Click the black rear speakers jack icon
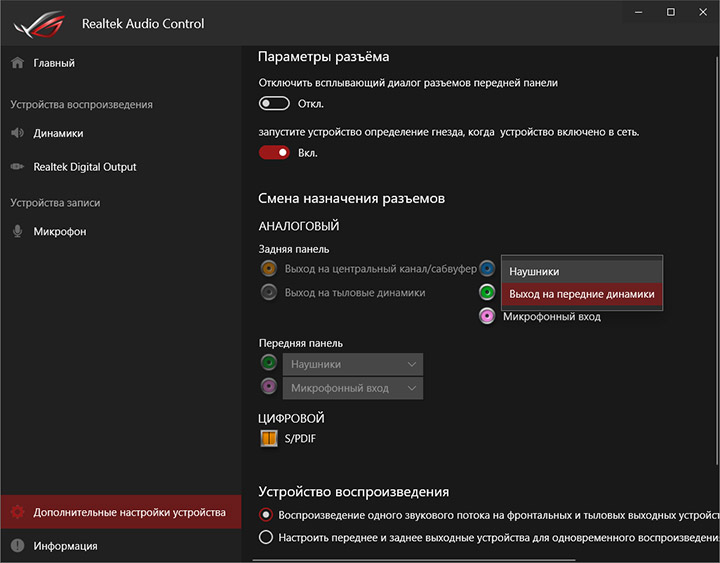Image resolution: width=720 pixels, height=563 pixels. tap(268, 293)
